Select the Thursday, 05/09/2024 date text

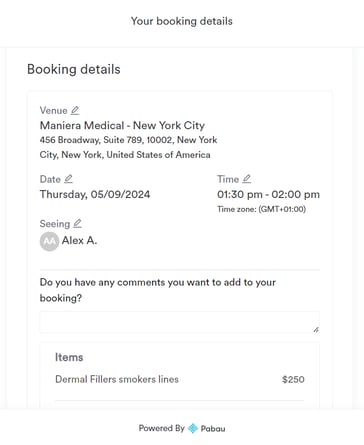tap(95, 194)
